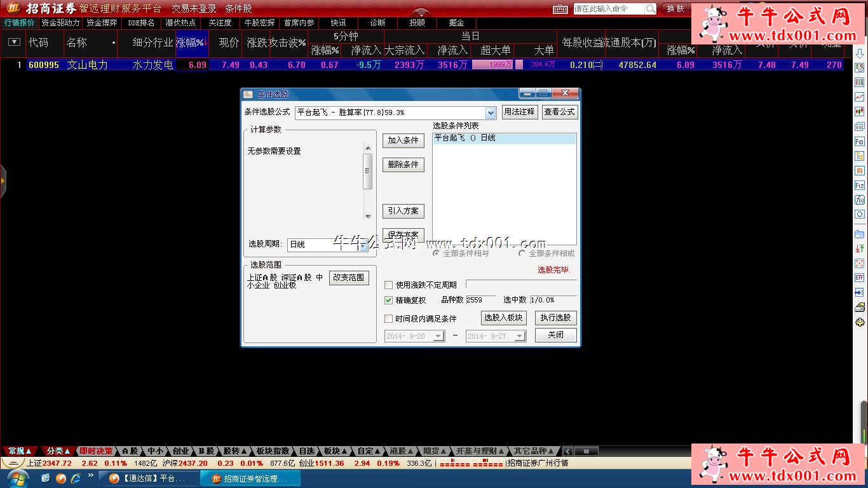Click the tree structure icon in sidebar
The image size is (868, 488).
(x=860, y=156)
